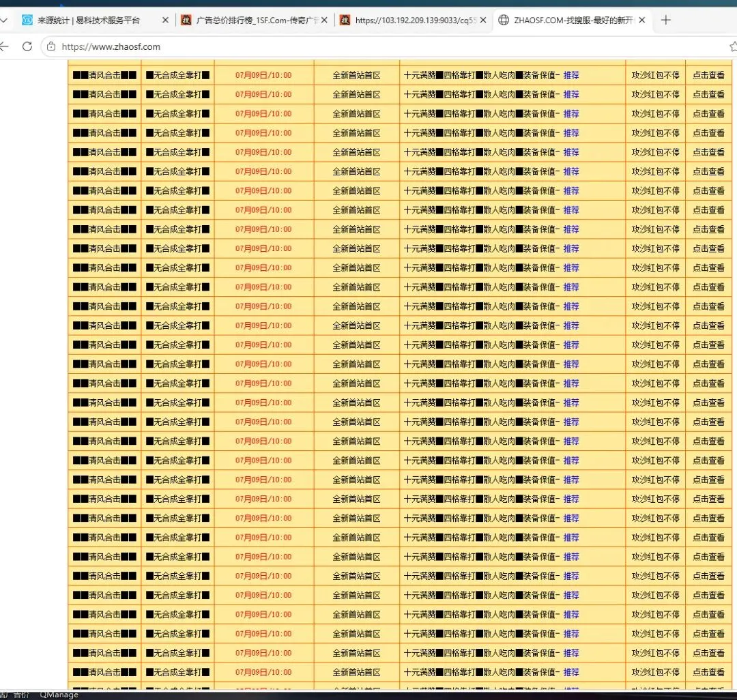The height and width of the screenshot is (700, 737).
Task: Close the ZHAOSF.COM-找搜服 tab
Action: [x=642, y=20]
